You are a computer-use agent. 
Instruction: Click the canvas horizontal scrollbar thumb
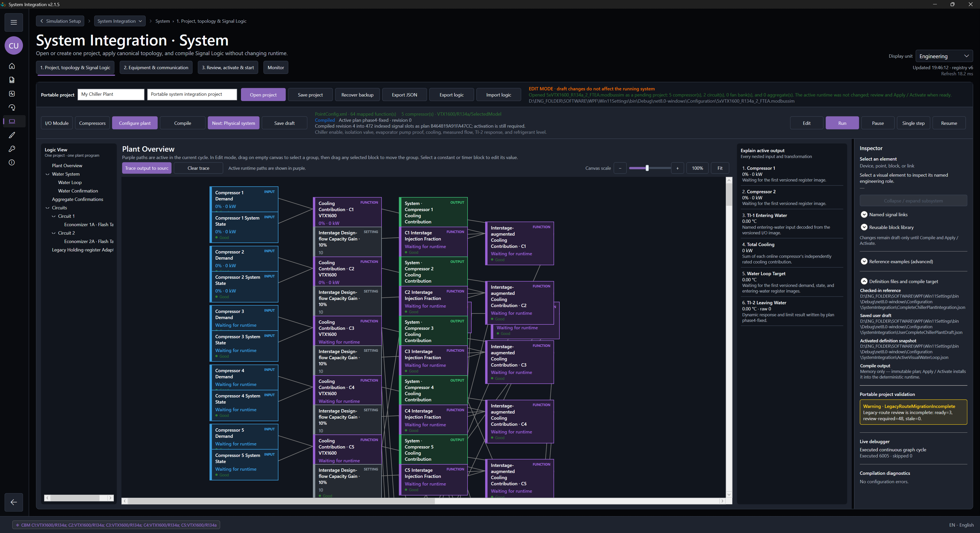click(x=281, y=501)
